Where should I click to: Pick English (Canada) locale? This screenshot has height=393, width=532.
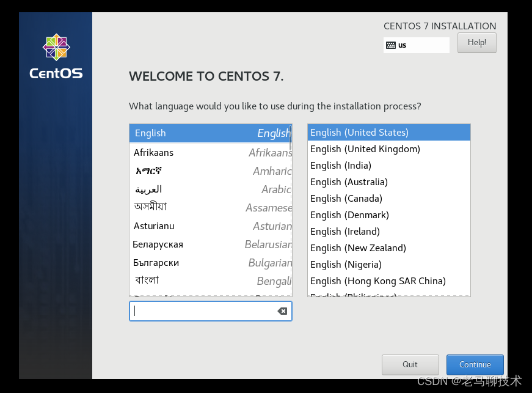(389, 199)
